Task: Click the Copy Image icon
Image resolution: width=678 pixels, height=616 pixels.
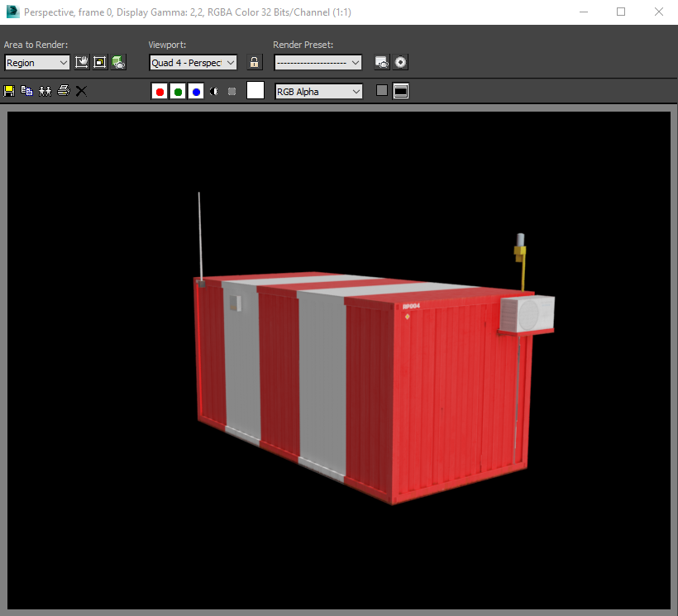Action: tap(26, 91)
